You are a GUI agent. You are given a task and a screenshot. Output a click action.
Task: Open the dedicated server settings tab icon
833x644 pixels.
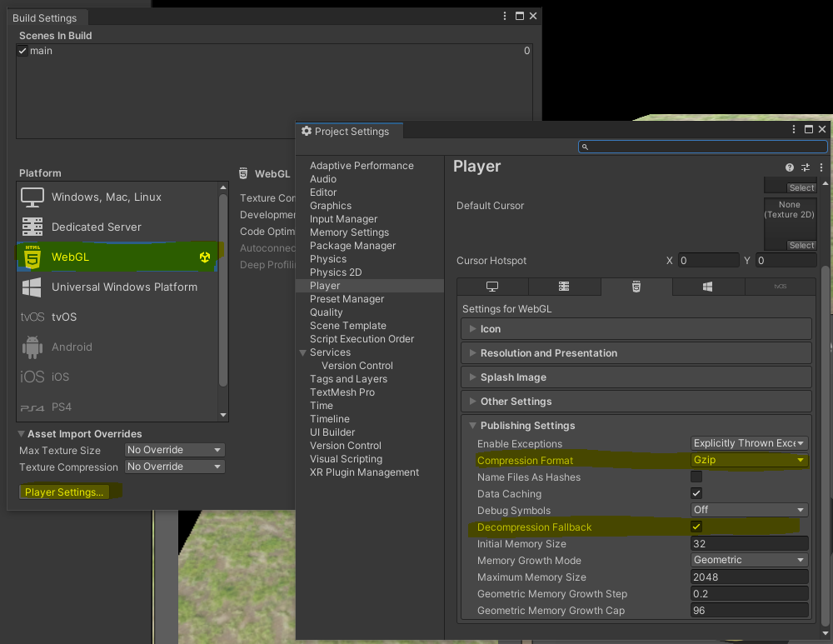(x=564, y=287)
